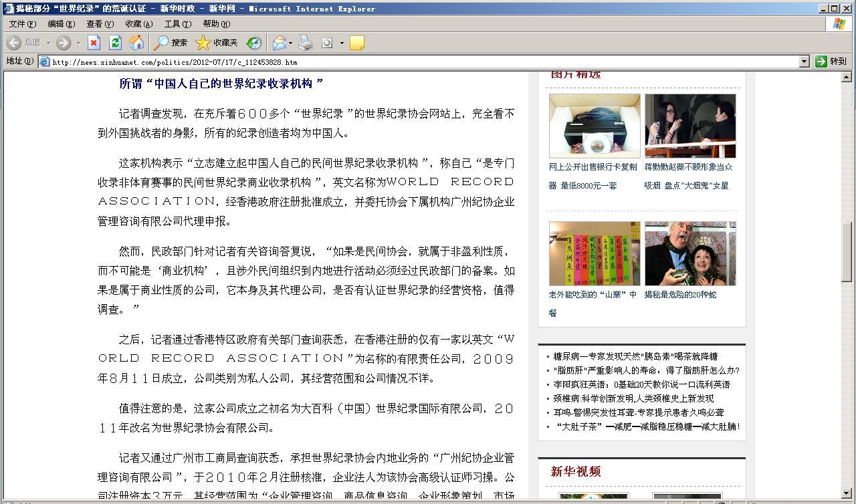Click the Print icon
This screenshot has height=504, width=856.
pos(306,43)
